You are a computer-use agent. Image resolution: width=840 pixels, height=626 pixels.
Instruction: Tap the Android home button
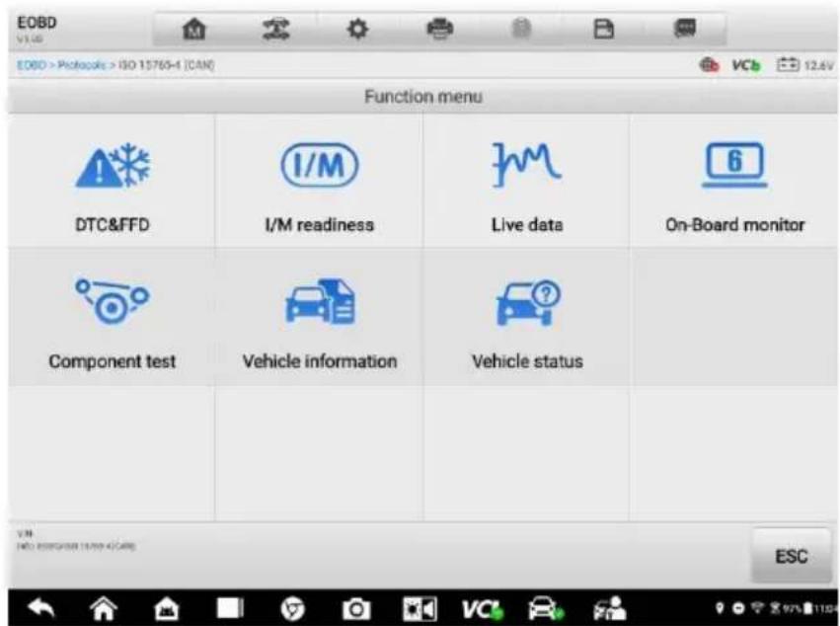104,608
